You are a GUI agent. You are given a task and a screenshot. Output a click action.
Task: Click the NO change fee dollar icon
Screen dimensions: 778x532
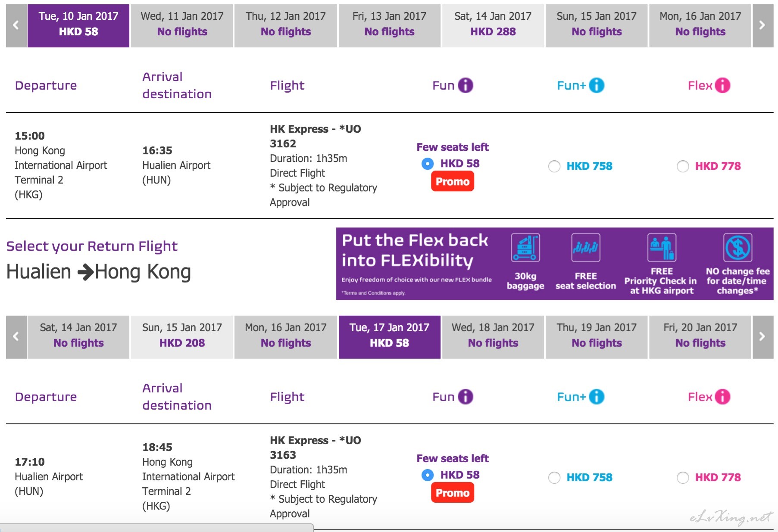click(x=737, y=248)
